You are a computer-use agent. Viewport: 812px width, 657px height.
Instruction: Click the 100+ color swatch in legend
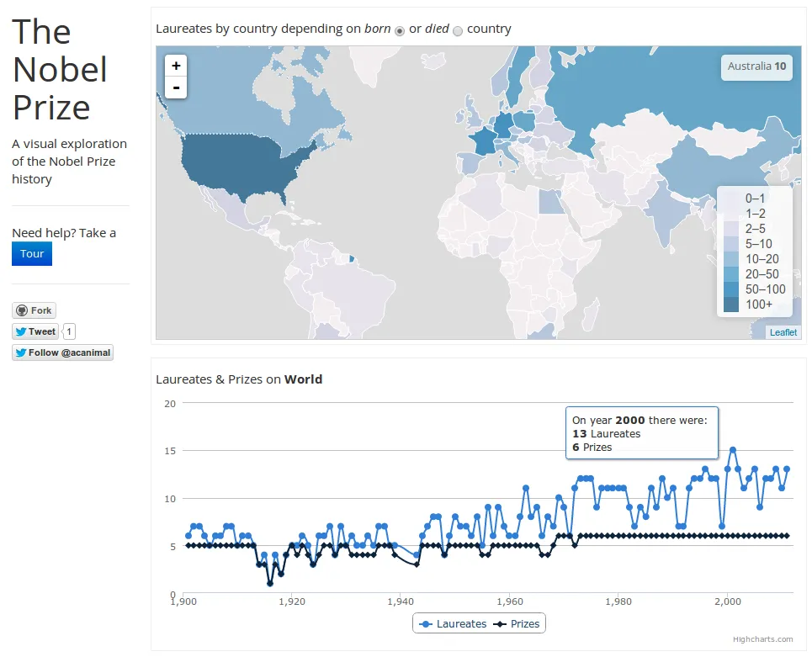coord(730,305)
